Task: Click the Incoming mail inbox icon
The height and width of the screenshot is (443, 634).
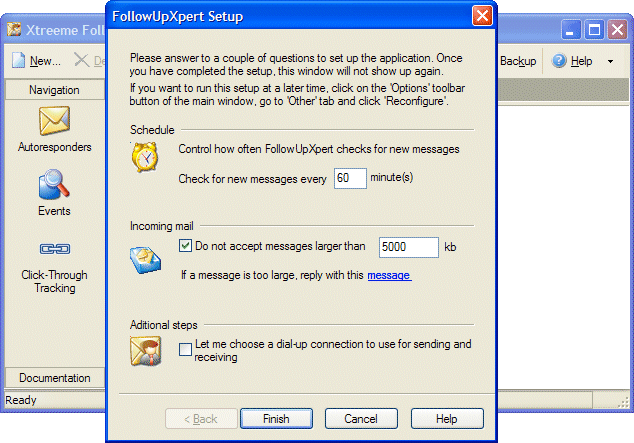Action: pos(145,260)
